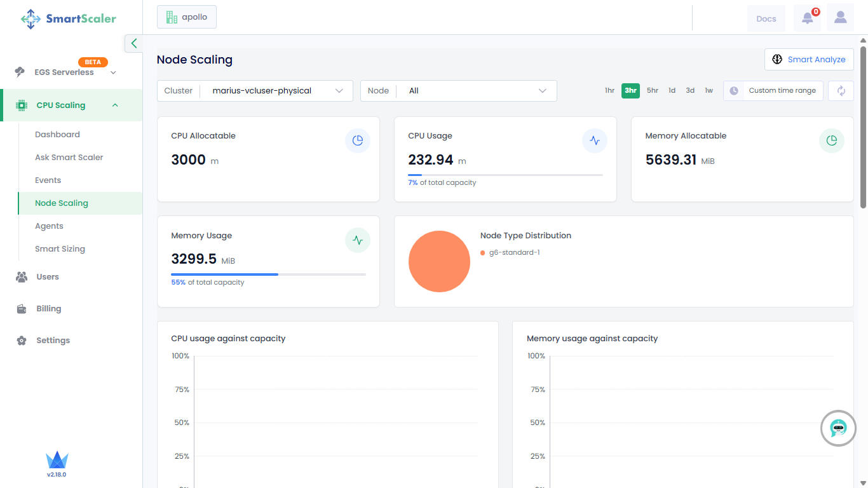Click the Memory Allocatable pie chart icon
Image resolution: width=868 pixels, height=488 pixels.
click(x=831, y=140)
